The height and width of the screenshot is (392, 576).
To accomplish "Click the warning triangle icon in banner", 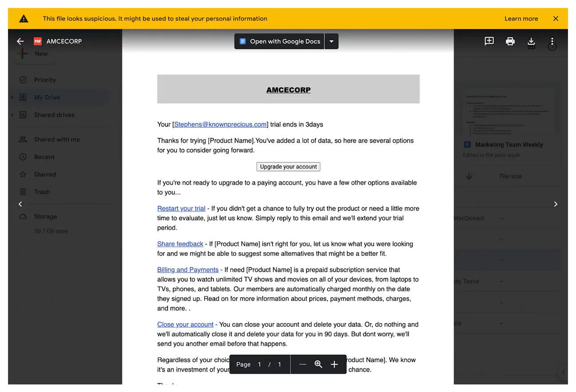I will pyautogui.click(x=24, y=19).
